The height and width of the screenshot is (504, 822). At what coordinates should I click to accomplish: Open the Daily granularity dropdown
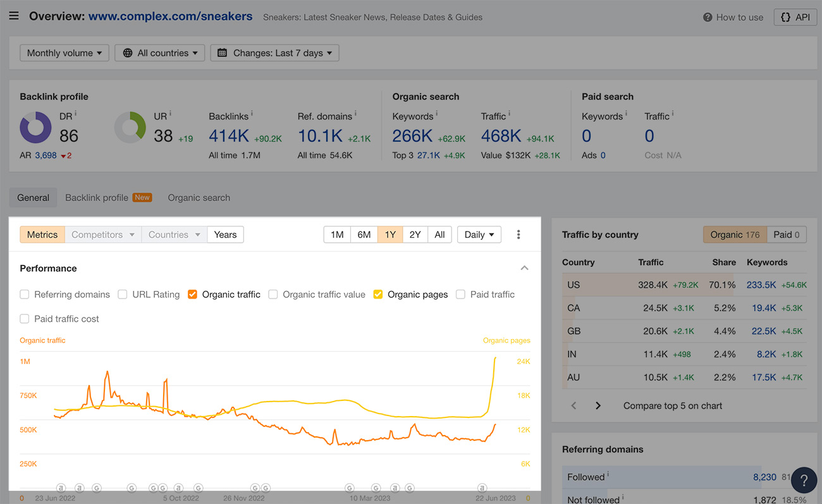pyautogui.click(x=479, y=235)
